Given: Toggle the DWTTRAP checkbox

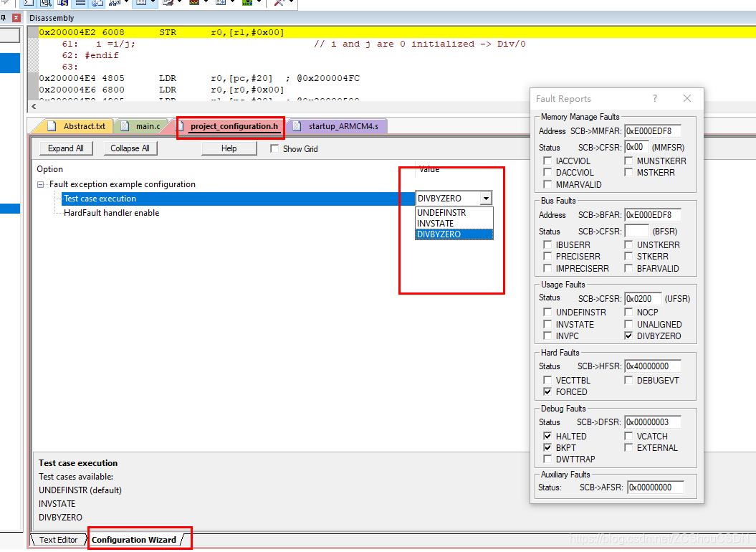Looking at the screenshot, I should click(x=547, y=459).
